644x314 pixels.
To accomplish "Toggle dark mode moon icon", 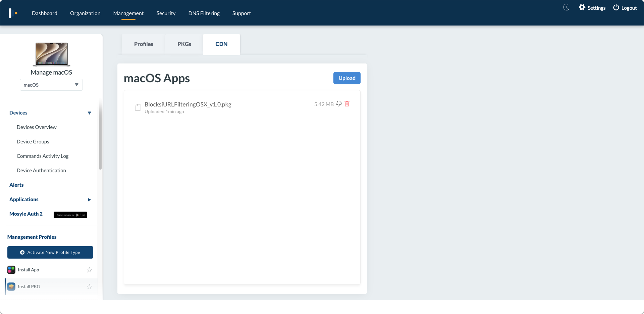I will 566,7.
